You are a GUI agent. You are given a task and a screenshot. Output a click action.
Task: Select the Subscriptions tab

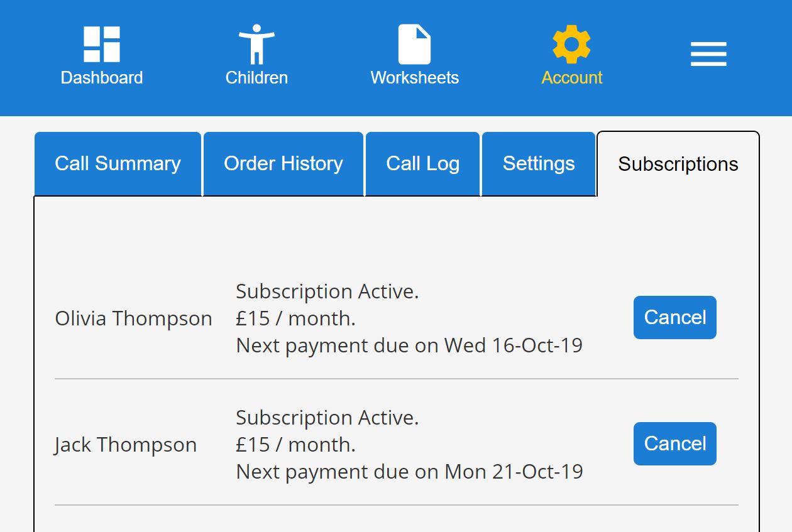[678, 165]
